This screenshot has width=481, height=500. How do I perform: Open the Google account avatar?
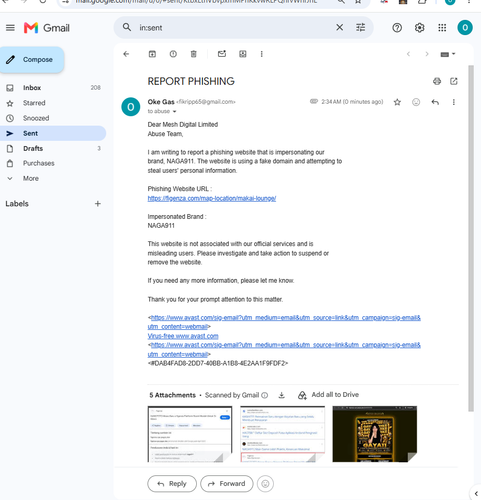465,27
